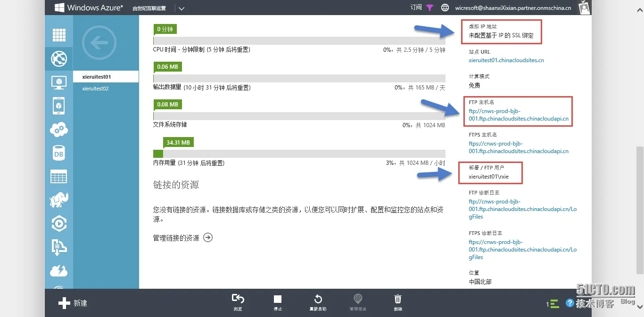Click the 免费 compute mode value

pyautogui.click(x=474, y=86)
